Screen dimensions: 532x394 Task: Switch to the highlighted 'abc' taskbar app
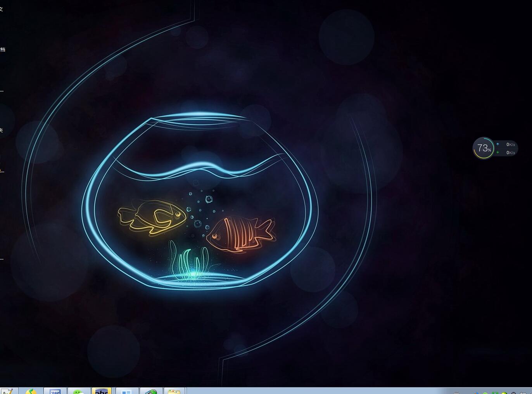click(x=102, y=391)
